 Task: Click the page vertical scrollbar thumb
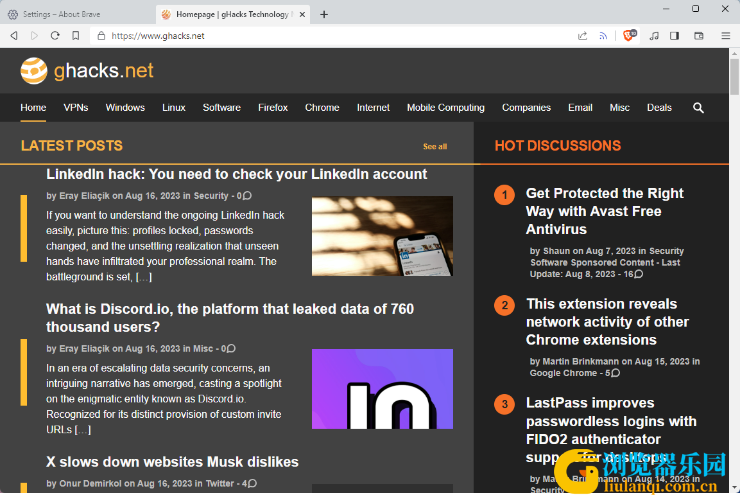coord(734,76)
